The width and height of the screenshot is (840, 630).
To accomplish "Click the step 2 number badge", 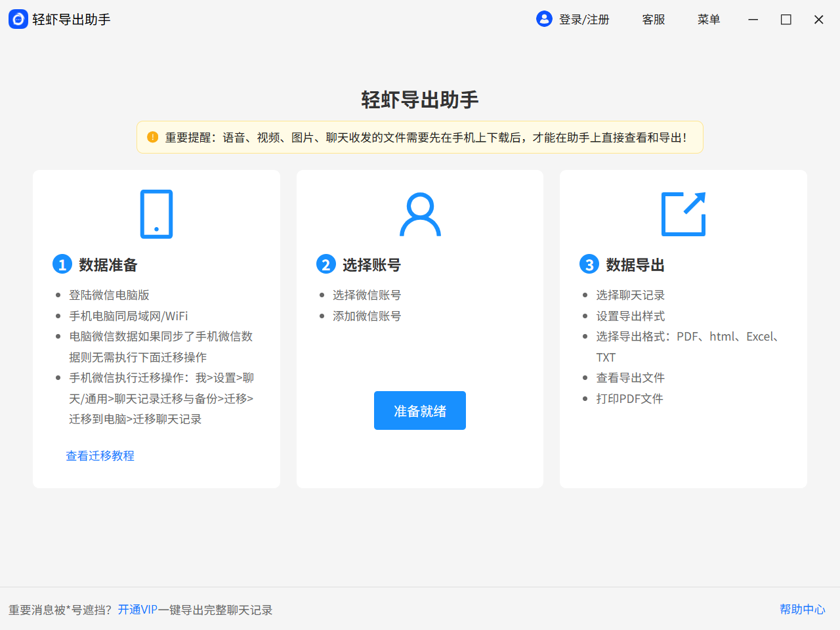I will pyautogui.click(x=326, y=264).
